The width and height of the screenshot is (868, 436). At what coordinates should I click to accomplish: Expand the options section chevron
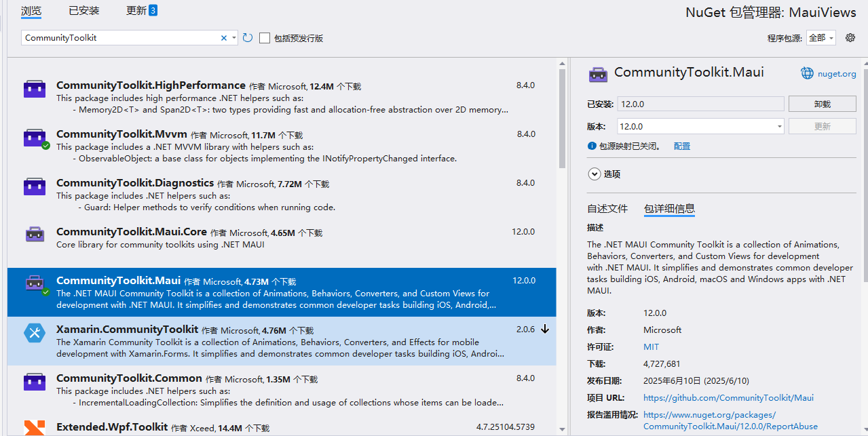pyautogui.click(x=595, y=174)
